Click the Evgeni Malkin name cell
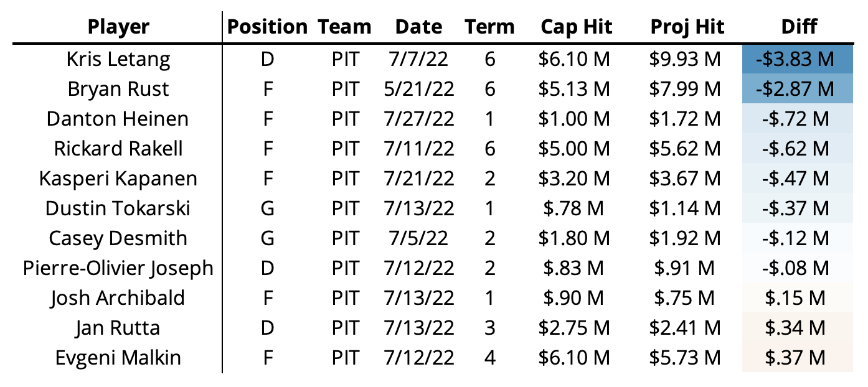 pyautogui.click(x=118, y=358)
